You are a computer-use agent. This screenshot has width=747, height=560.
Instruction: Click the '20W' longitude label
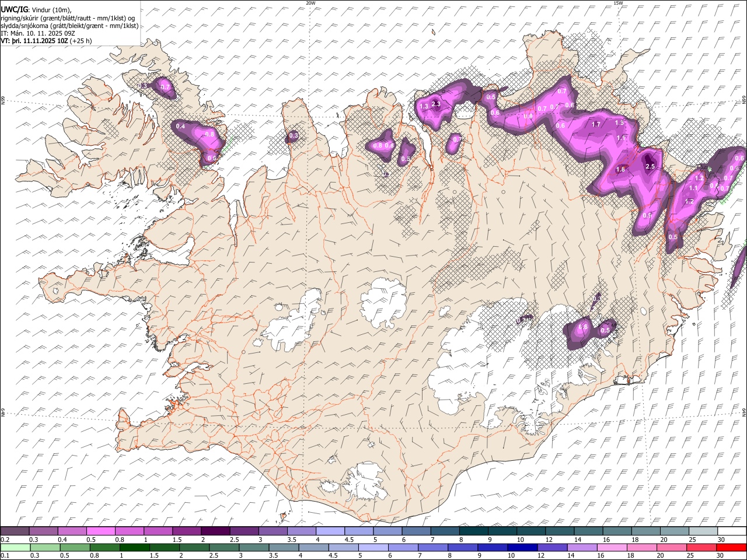click(x=311, y=3)
